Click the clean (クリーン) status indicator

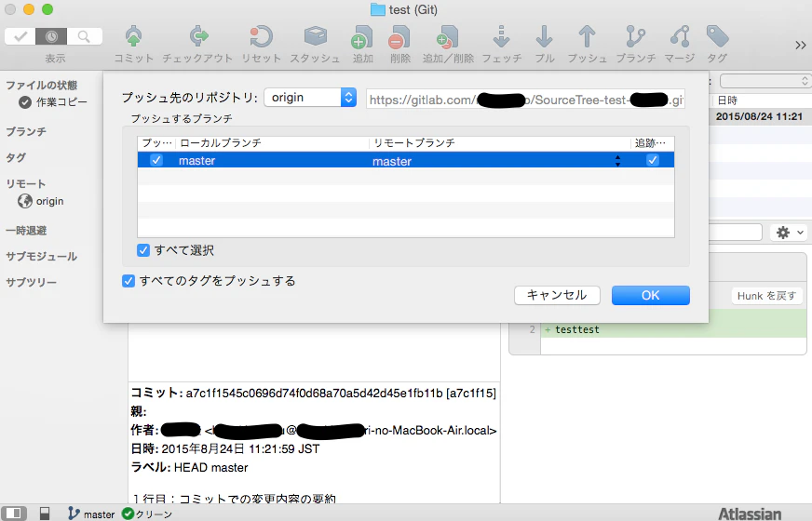click(146, 514)
